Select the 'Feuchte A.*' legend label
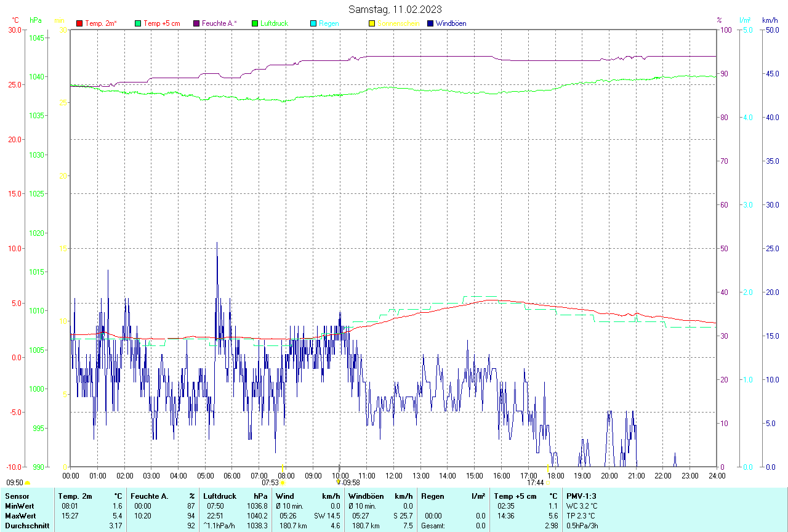 coord(219,23)
